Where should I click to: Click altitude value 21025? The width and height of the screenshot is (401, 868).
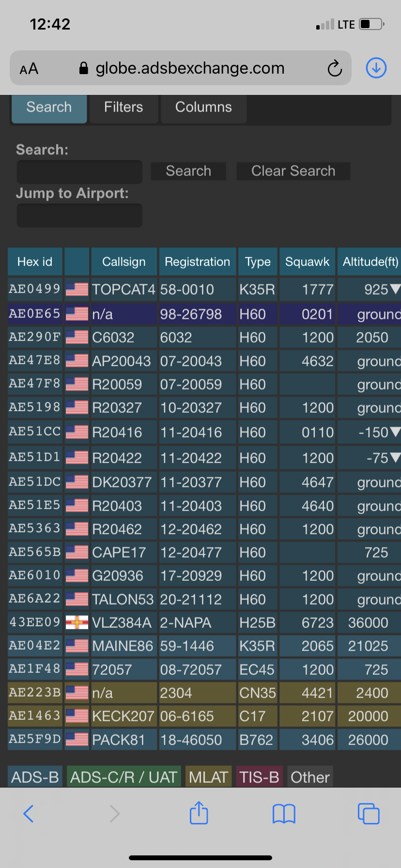pos(368,646)
